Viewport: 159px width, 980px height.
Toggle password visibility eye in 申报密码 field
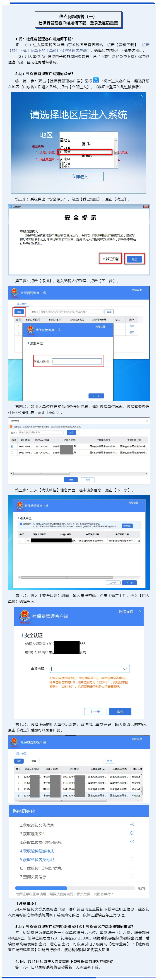[125, 669]
